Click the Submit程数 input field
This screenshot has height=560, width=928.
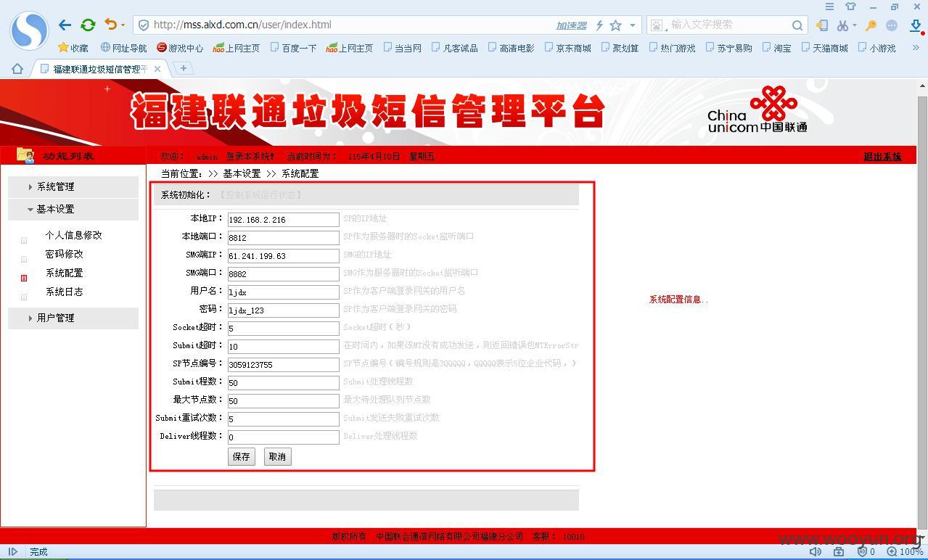[x=284, y=382]
